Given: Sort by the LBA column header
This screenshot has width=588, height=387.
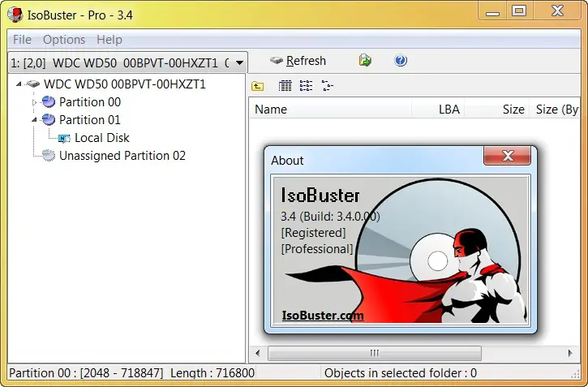Looking at the screenshot, I should tap(438, 110).
